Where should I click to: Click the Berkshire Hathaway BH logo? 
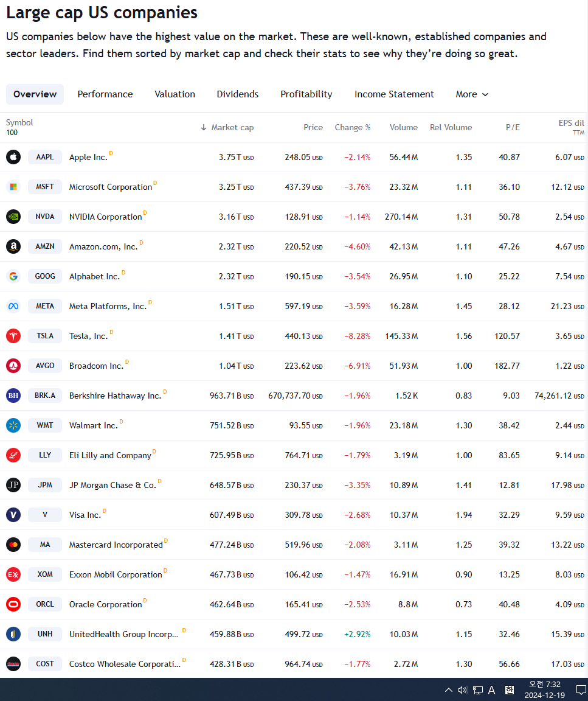[x=13, y=395]
